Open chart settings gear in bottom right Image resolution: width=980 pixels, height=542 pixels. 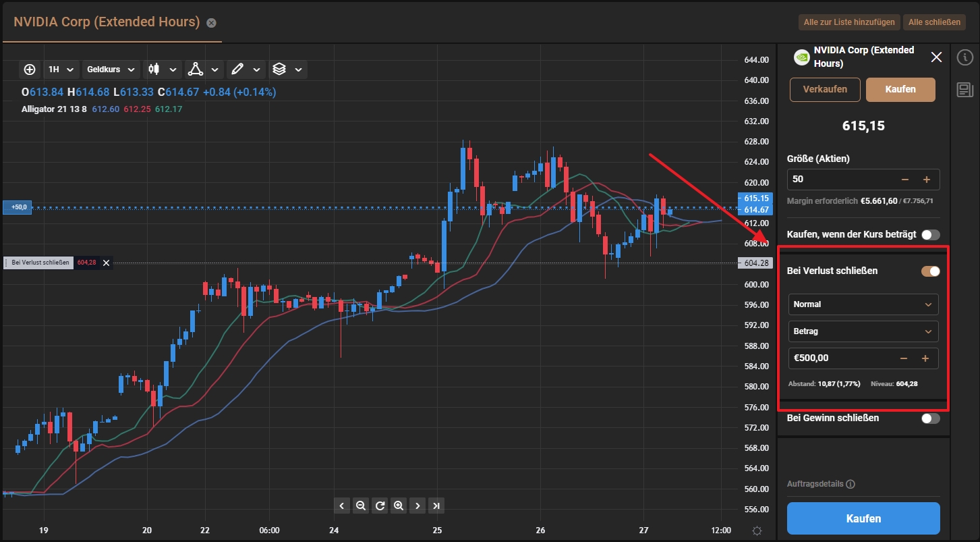click(x=757, y=531)
